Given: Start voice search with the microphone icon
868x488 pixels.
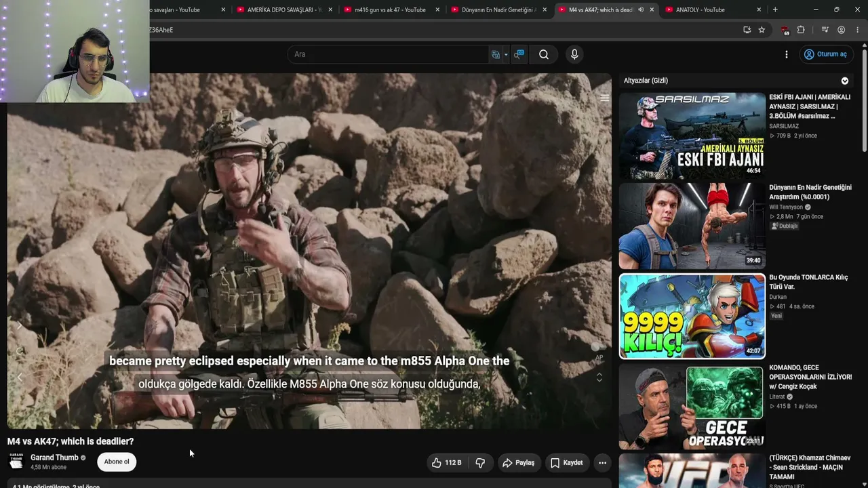Looking at the screenshot, I should tap(574, 54).
